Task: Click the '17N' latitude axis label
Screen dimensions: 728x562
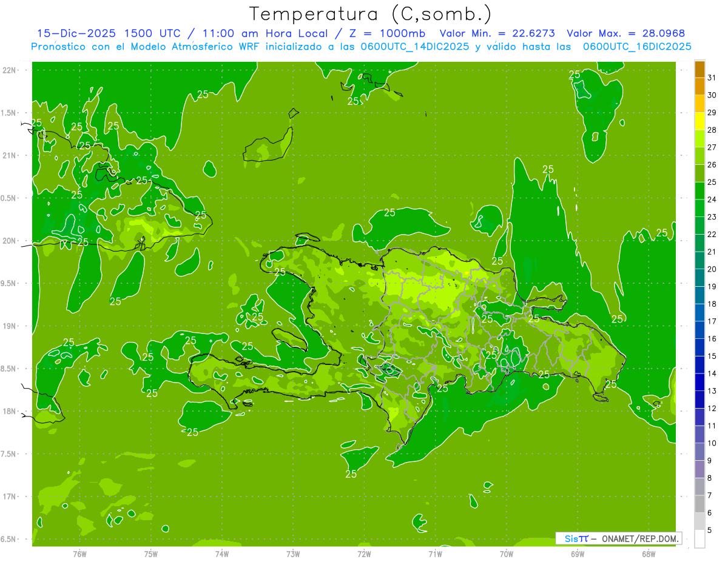Action: pos(9,497)
